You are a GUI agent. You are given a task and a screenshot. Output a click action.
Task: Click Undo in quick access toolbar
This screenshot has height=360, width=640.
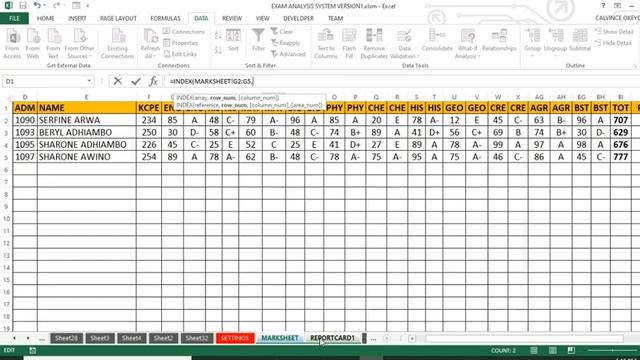37,6
